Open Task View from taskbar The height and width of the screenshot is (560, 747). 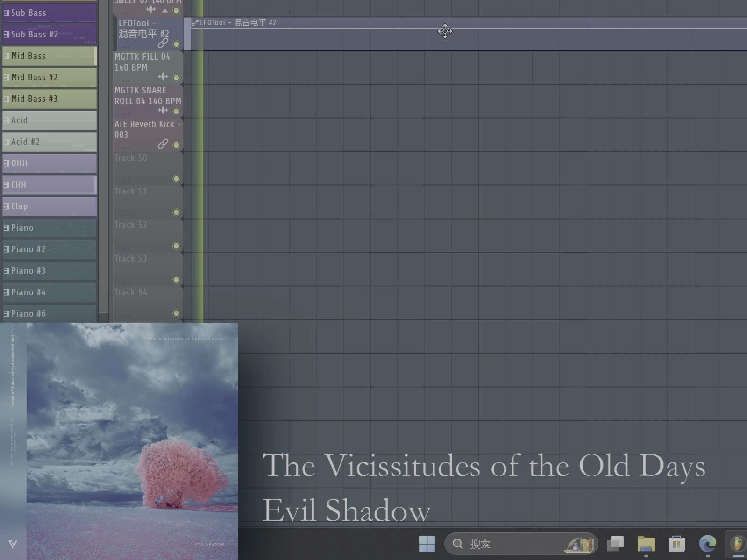615,544
